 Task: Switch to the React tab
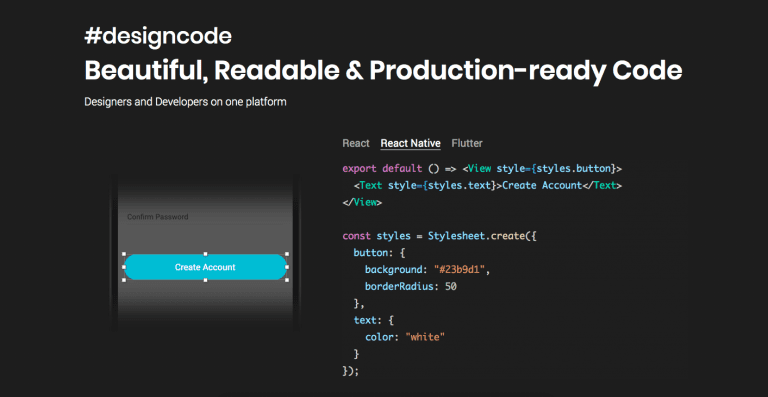pyautogui.click(x=356, y=143)
